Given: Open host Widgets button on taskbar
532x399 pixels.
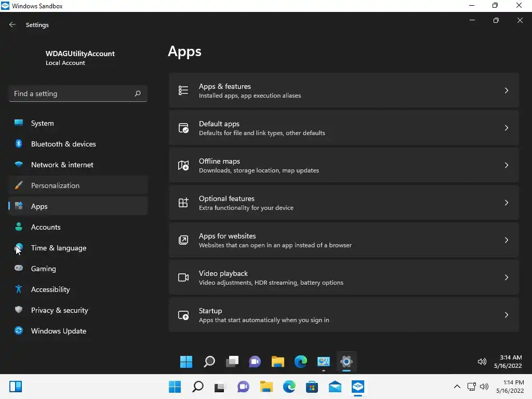Looking at the screenshot, I should point(16,387).
